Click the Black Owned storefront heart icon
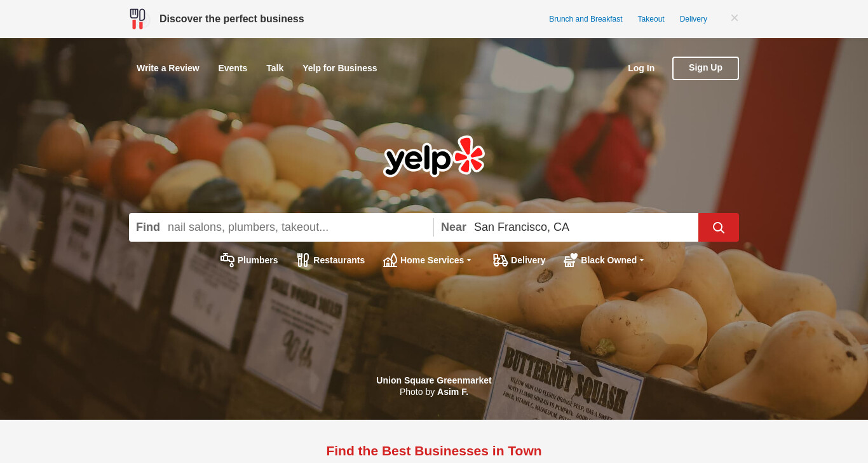The image size is (868, 463). pos(571,260)
